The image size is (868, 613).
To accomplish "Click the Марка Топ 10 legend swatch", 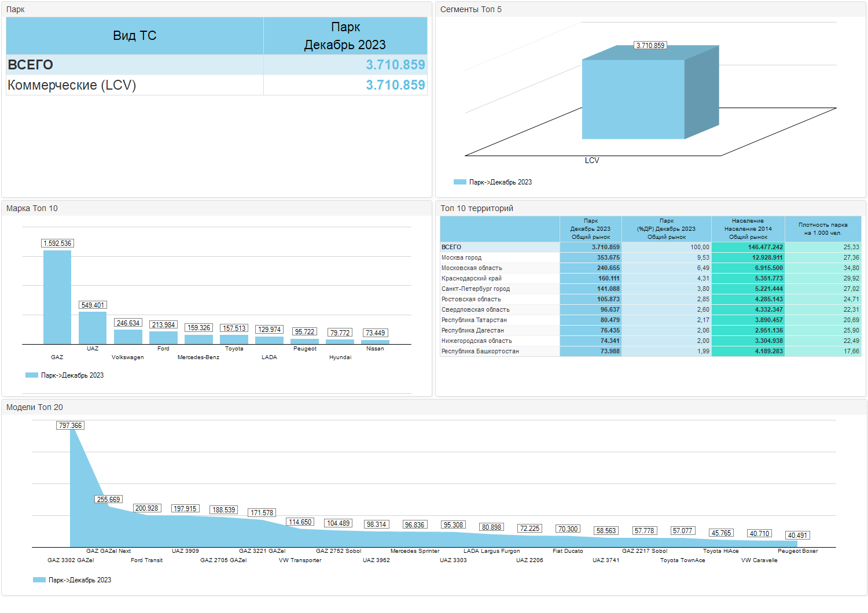I will 32,375.
